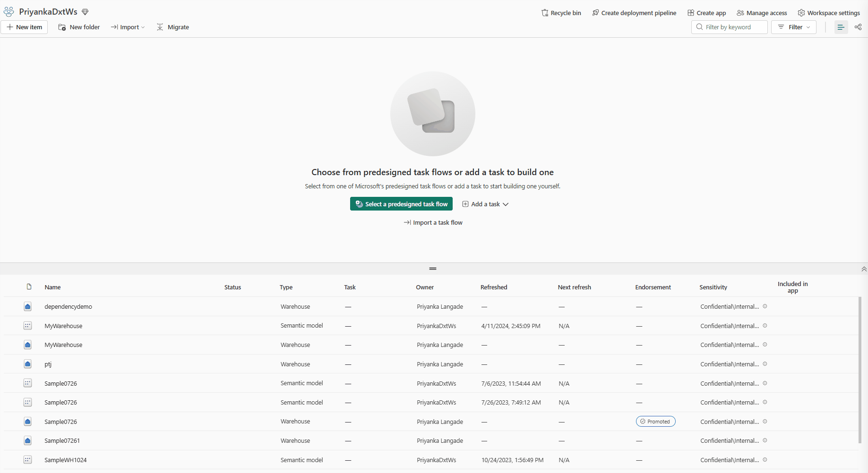The width and height of the screenshot is (868, 473).
Task: Switch to list view icon
Action: [841, 27]
